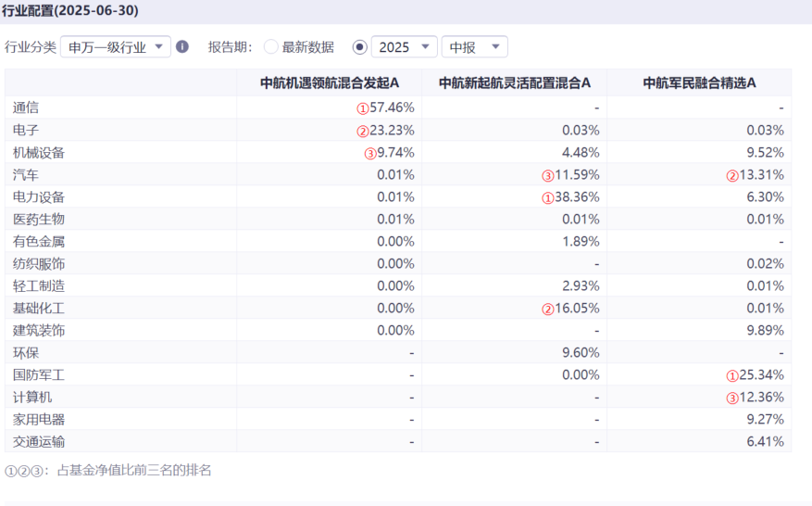The height and width of the screenshot is (506, 812).
Task: Click the info icon beside the industry classification dropdown
Action: (182, 46)
